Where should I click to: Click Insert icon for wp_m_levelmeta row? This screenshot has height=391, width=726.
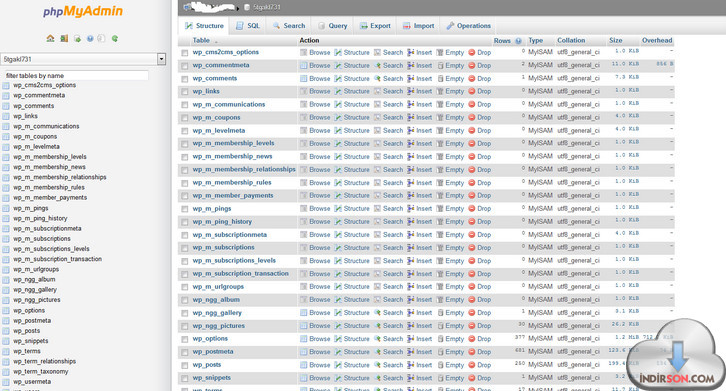411,131
